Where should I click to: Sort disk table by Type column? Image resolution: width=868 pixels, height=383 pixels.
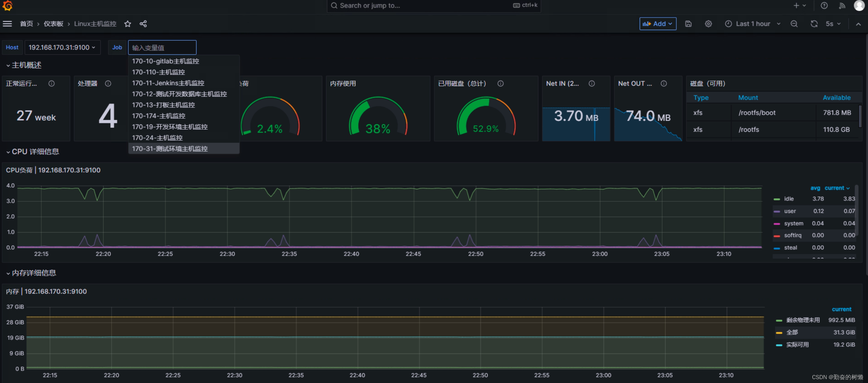701,98
